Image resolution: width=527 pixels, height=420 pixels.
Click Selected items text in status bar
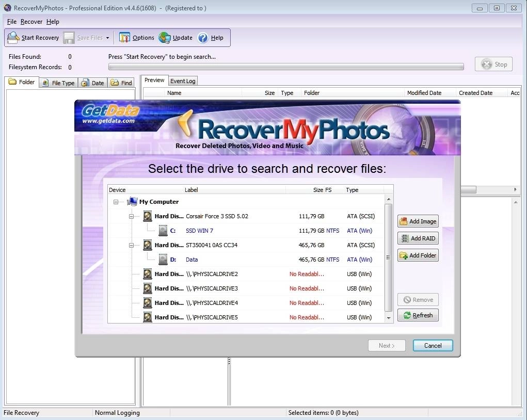tap(323, 413)
